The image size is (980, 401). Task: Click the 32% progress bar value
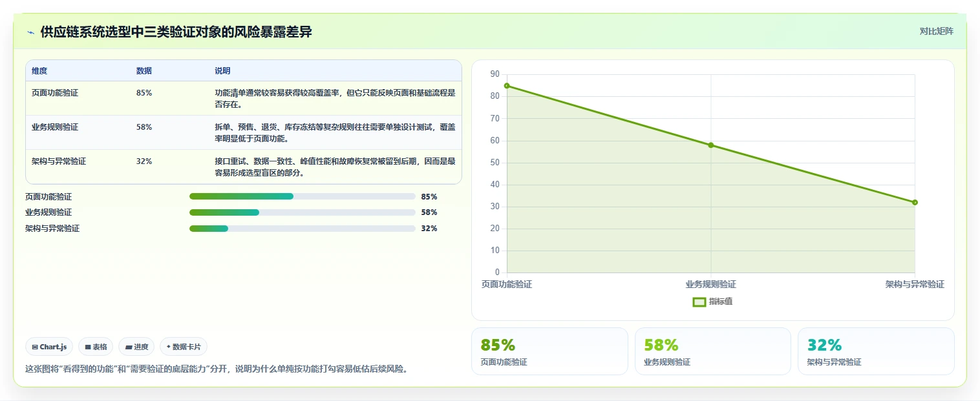coord(429,229)
